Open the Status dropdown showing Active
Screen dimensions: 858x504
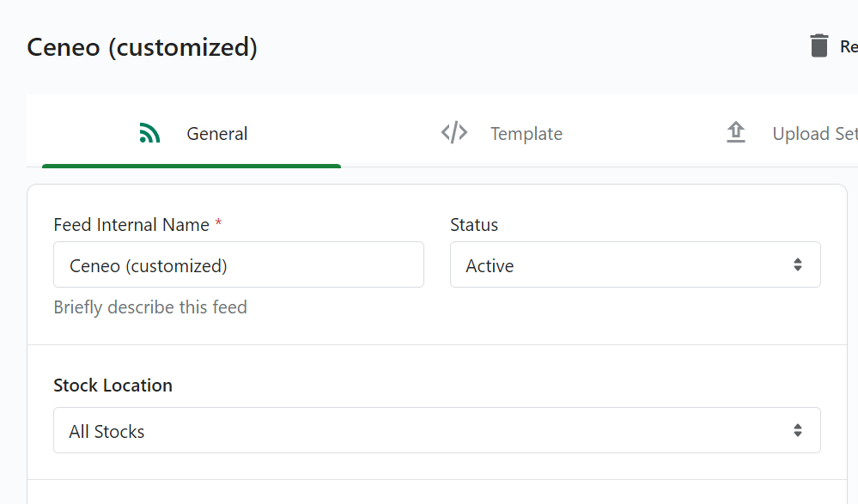pyautogui.click(x=636, y=264)
